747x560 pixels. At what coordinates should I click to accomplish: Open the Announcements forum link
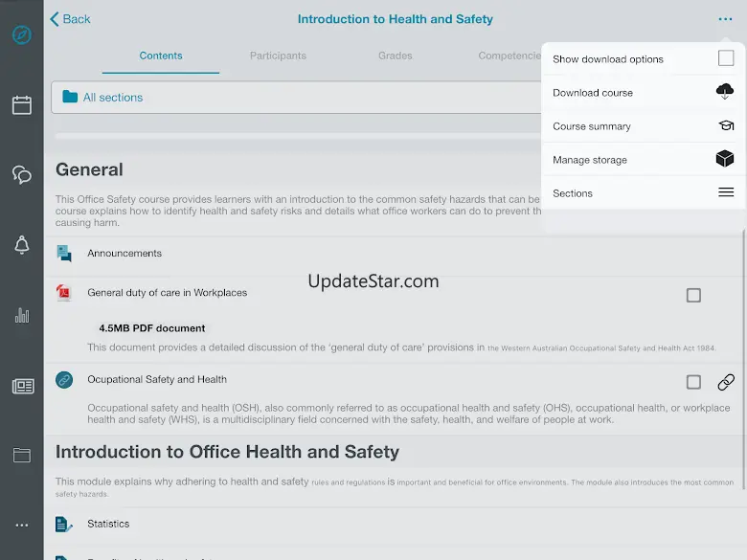[x=124, y=254]
